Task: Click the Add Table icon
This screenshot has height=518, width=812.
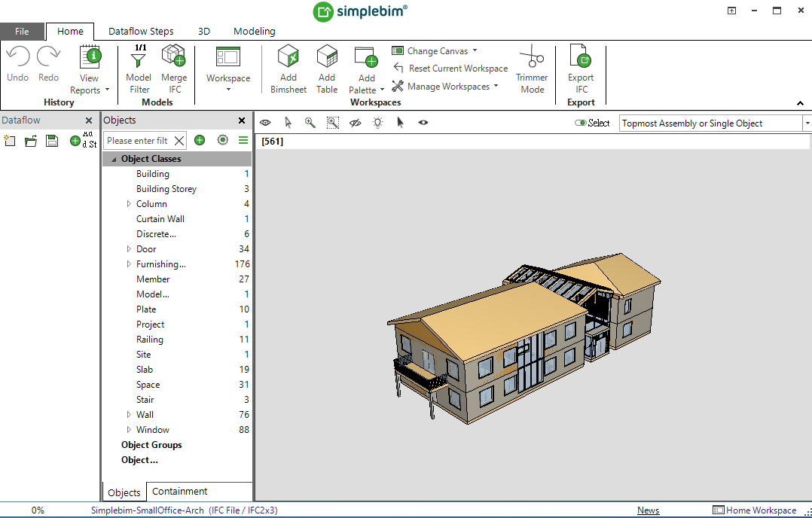Action: 327,57
